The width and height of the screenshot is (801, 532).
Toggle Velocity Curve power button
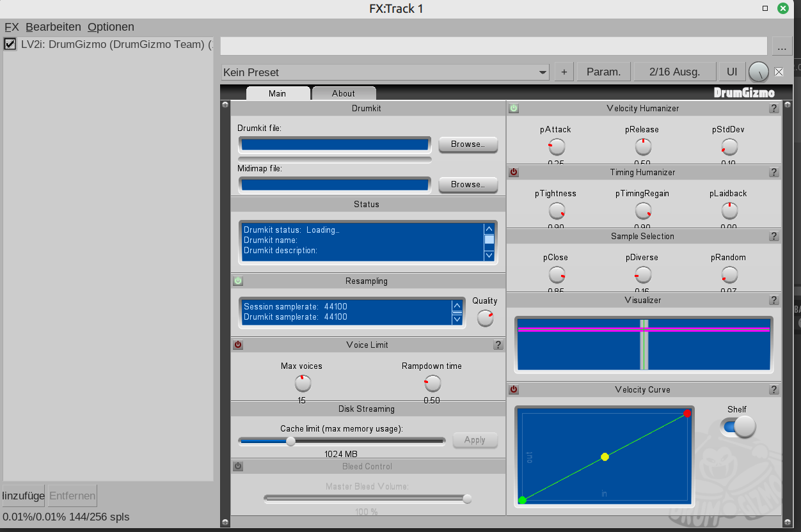click(514, 390)
